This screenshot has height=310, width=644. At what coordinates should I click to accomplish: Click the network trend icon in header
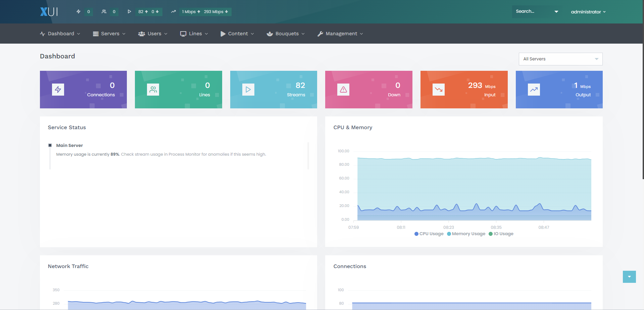click(174, 11)
